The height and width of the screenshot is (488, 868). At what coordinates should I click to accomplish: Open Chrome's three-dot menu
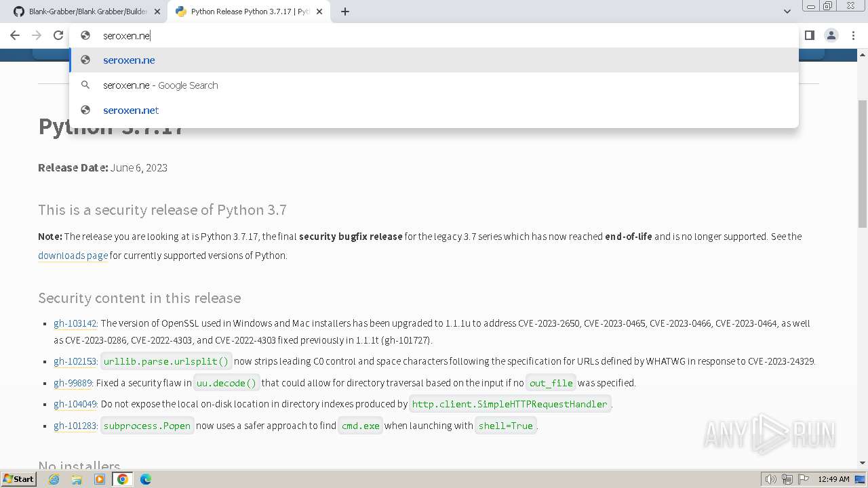pos(853,35)
